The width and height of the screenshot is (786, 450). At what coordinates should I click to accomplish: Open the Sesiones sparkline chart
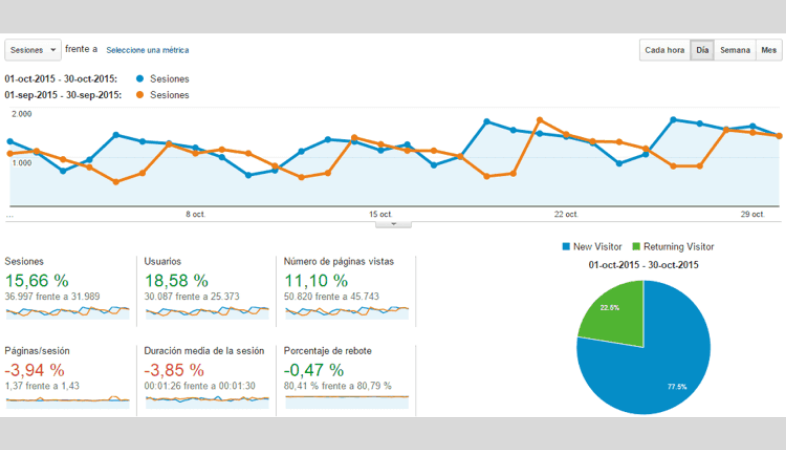pos(68,312)
